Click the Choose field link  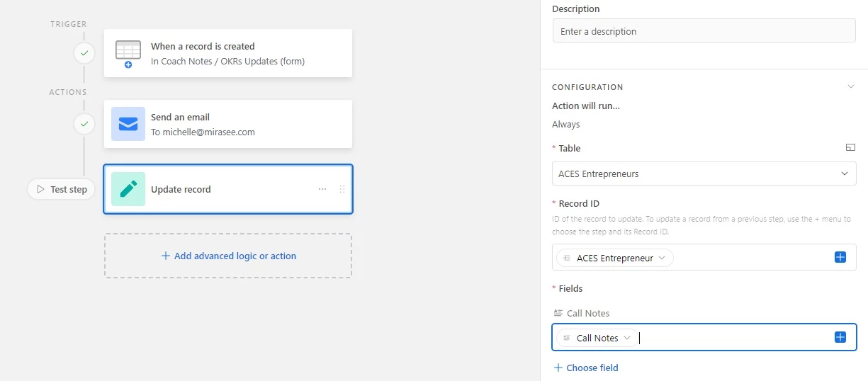[x=586, y=368]
